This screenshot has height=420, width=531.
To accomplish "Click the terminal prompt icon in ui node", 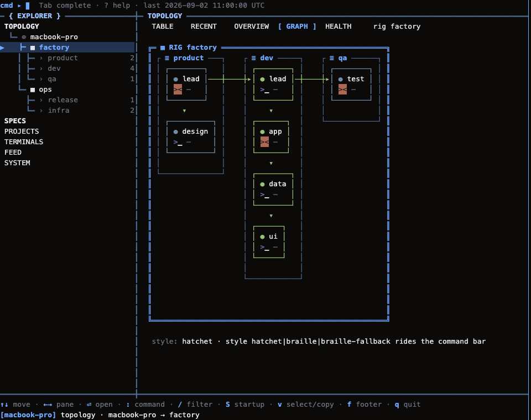I will pos(264,248).
